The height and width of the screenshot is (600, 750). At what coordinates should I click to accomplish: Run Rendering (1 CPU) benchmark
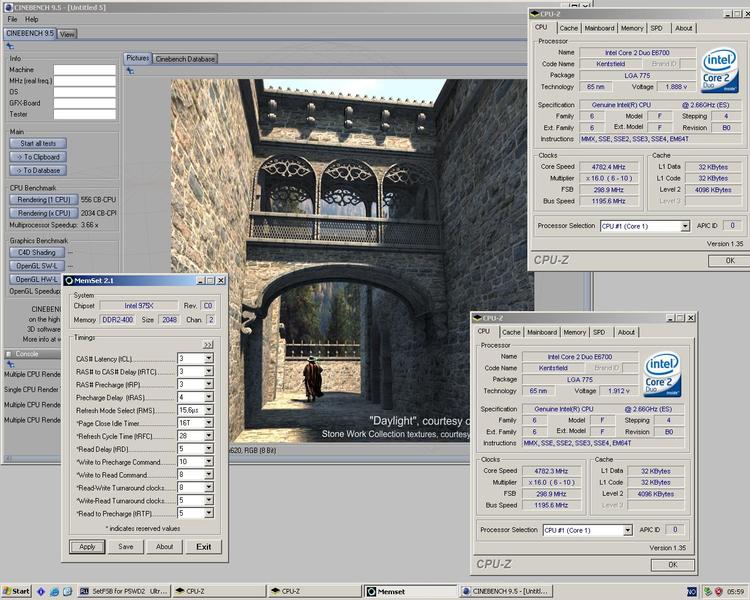point(44,200)
